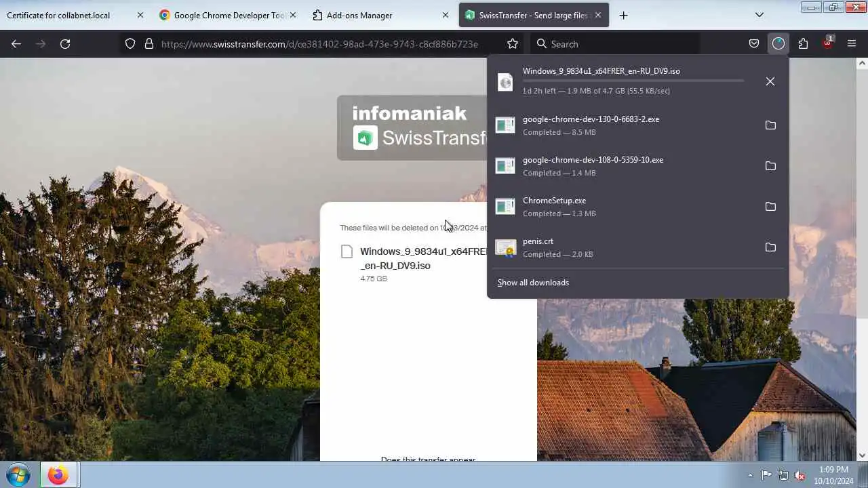Click the page scrollbar down arrow
Screen dimensions: 868x488
pos(862,456)
